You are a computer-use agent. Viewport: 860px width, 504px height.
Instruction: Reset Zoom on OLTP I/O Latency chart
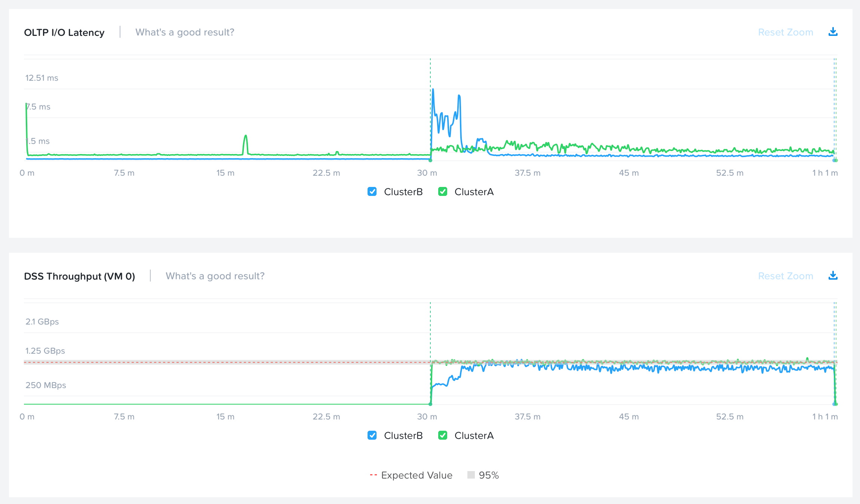[785, 33]
